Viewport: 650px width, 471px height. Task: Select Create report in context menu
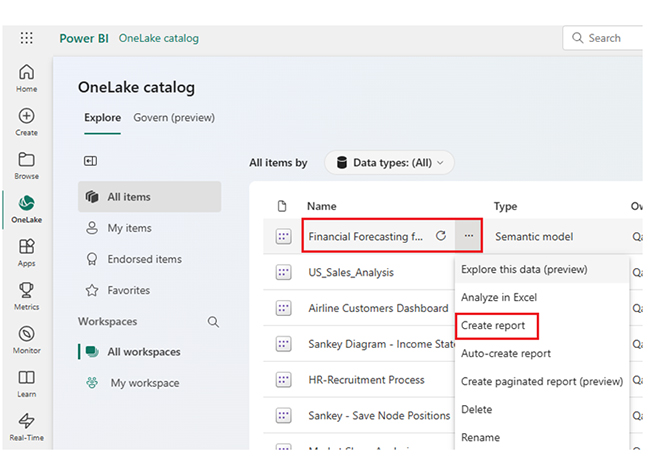tap(542, 325)
